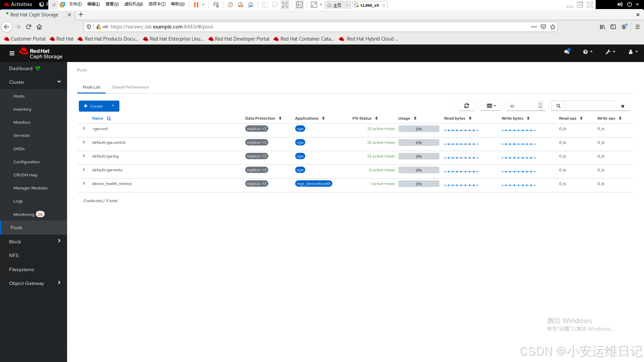Screen dimensions: 644x362
Task: Expand the default.rgw.meta pool row
Action: (x=84, y=170)
